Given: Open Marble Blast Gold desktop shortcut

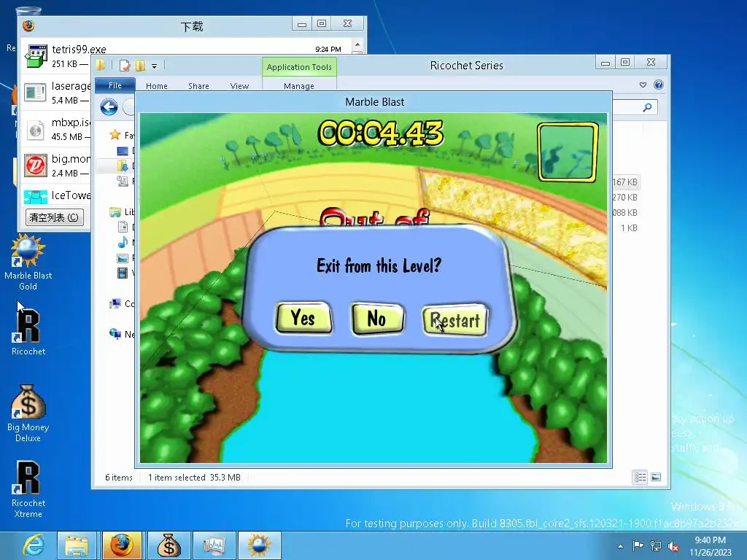Looking at the screenshot, I should [28, 262].
